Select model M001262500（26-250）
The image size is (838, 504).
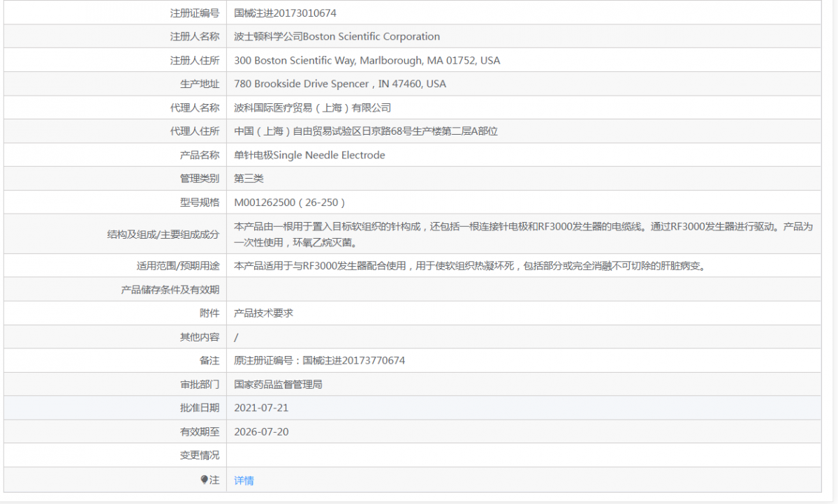pyautogui.click(x=290, y=202)
